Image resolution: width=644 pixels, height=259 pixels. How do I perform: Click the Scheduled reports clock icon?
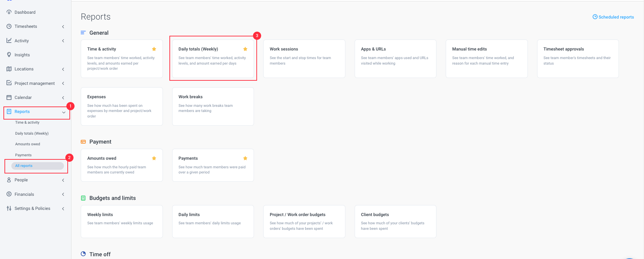pyautogui.click(x=595, y=17)
